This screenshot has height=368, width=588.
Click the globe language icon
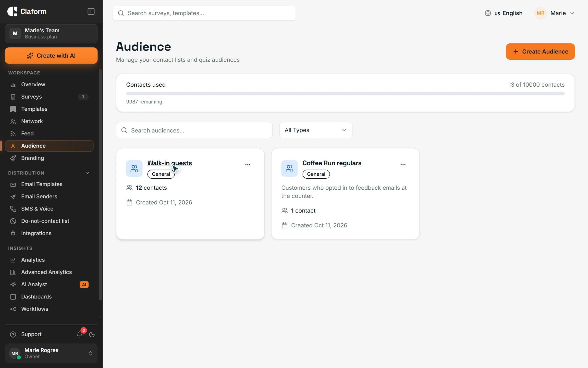(x=488, y=13)
